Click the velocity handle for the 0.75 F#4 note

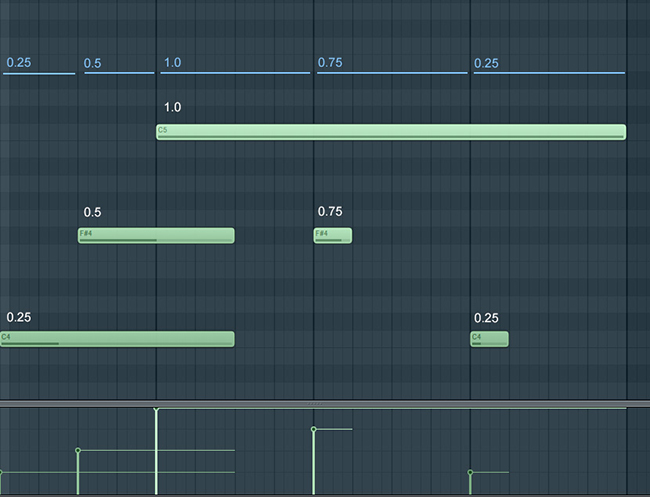click(x=314, y=429)
